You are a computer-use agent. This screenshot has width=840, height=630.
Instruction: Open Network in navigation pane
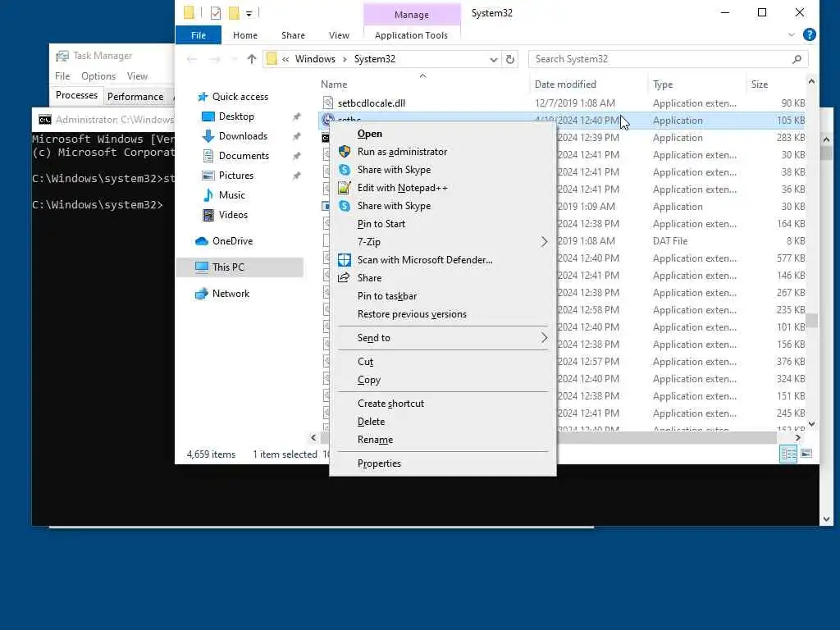[x=231, y=294]
